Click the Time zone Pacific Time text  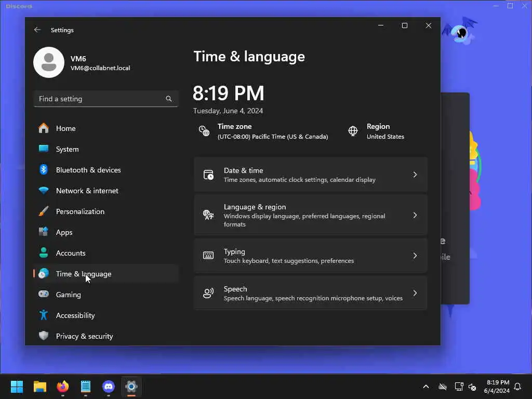pos(273,137)
